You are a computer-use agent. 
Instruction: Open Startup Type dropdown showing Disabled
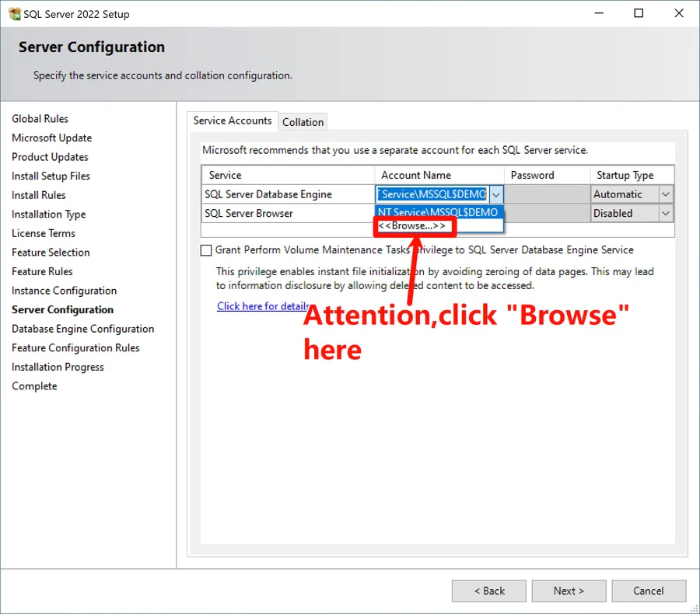click(665, 213)
